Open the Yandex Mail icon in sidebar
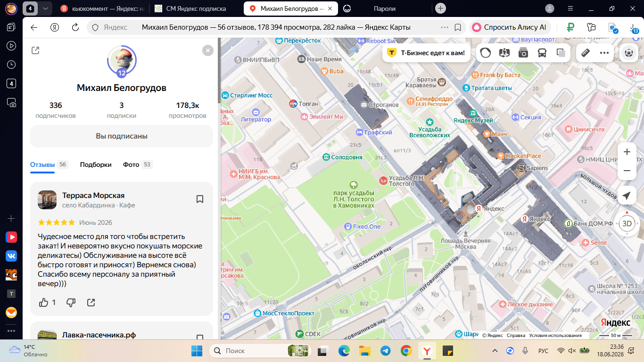Image resolution: width=644 pixels, height=362 pixels. point(11,313)
